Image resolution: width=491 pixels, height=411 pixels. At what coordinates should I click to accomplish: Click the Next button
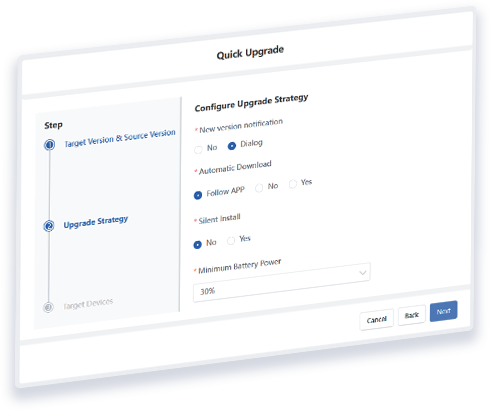[444, 311]
